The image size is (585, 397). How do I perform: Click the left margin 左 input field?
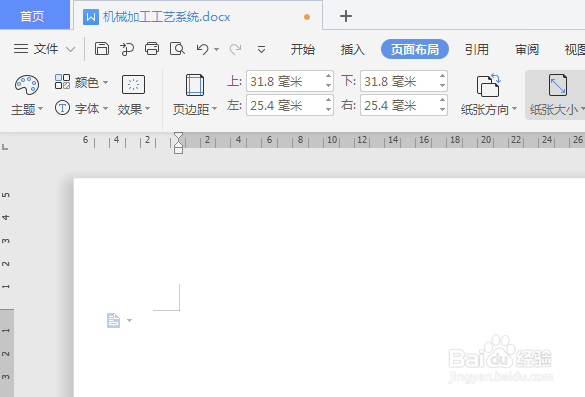(285, 106)
